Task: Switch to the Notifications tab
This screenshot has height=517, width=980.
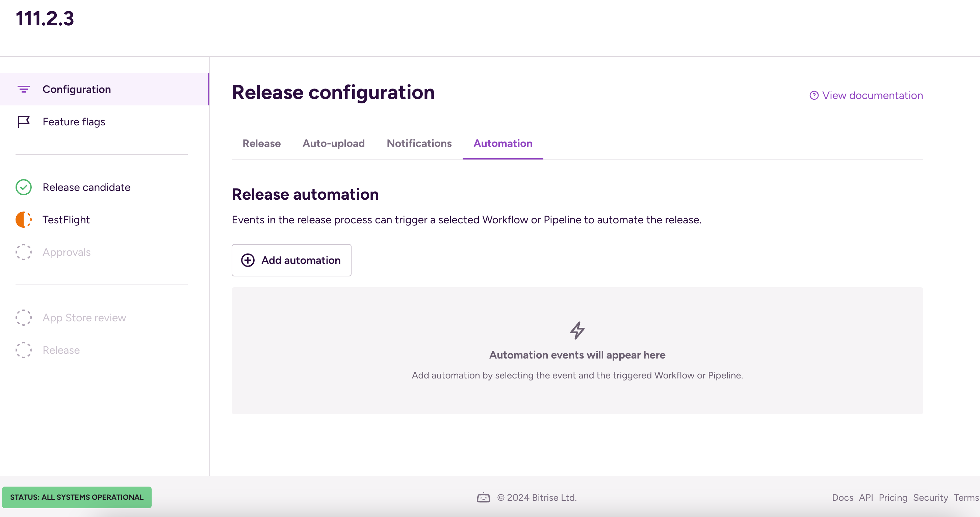Action: [x=419, y=144]
